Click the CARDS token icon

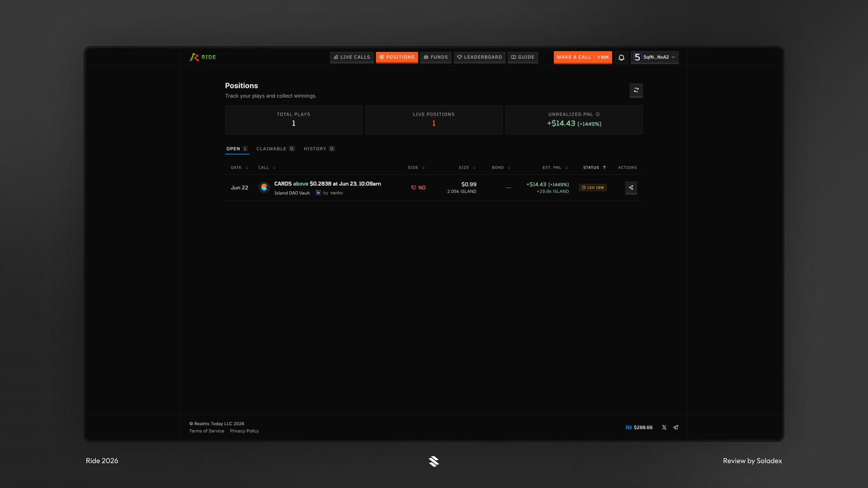[264, 188]
